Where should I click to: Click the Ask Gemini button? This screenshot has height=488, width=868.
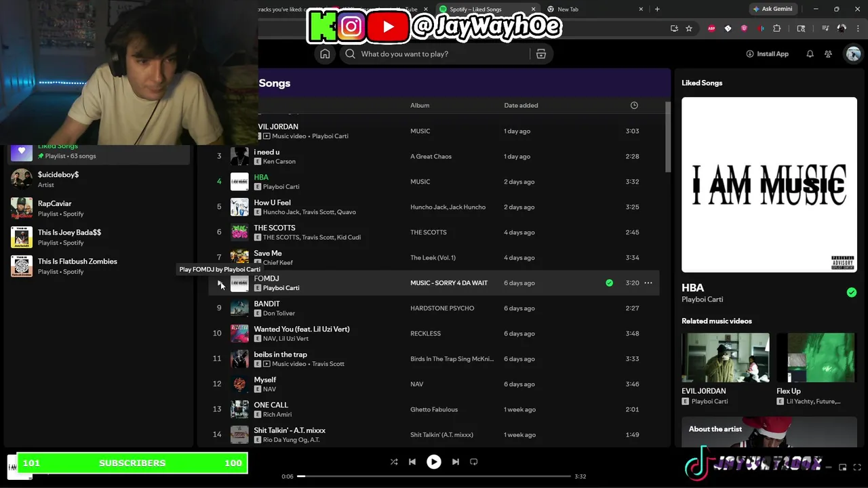tap(772, 9)
